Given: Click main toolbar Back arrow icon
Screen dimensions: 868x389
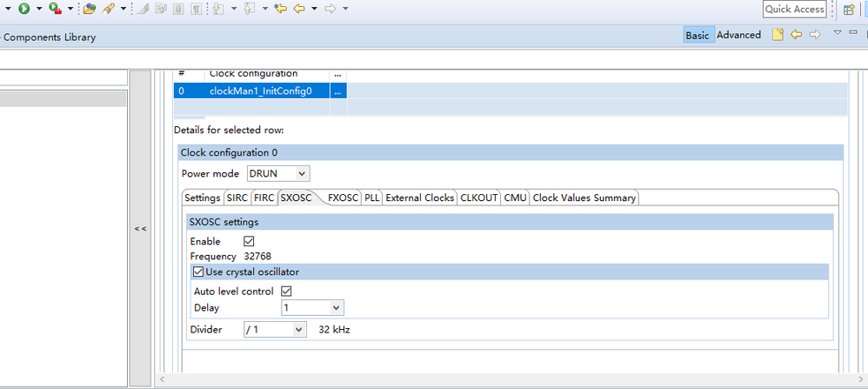Looking at the screenshot, I should click(299, 9).
